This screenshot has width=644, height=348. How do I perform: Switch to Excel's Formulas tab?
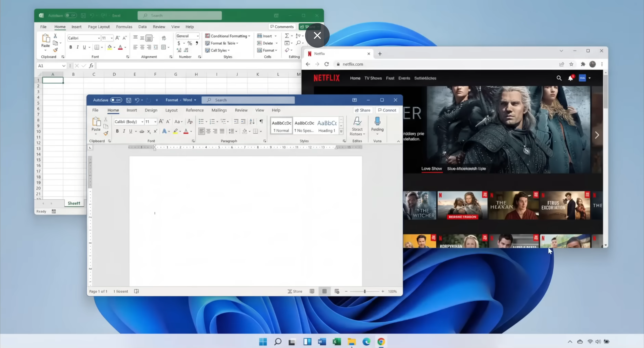pos(124,27)
